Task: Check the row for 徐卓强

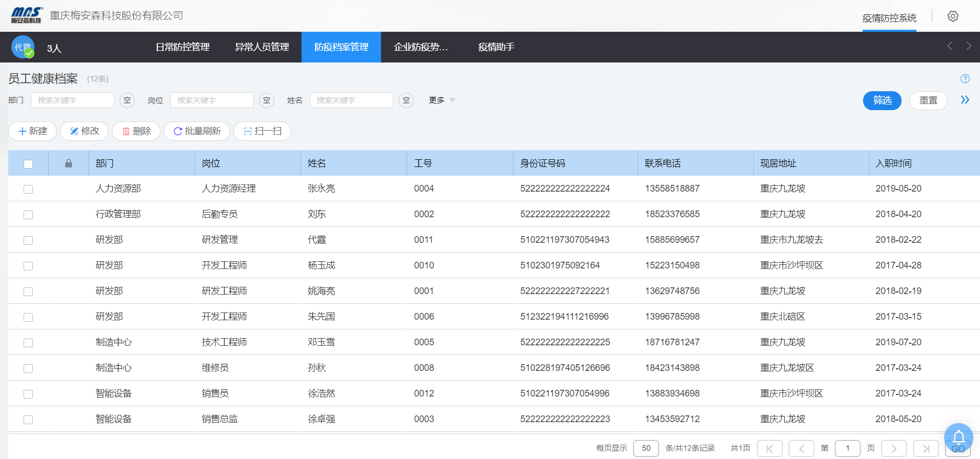Action: [x=28, y=420]
